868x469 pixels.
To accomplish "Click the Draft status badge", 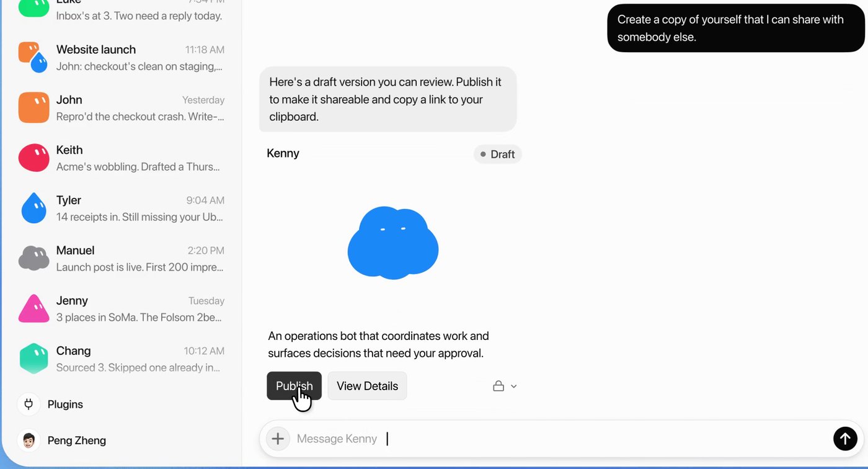I will [x=497, y=154].
